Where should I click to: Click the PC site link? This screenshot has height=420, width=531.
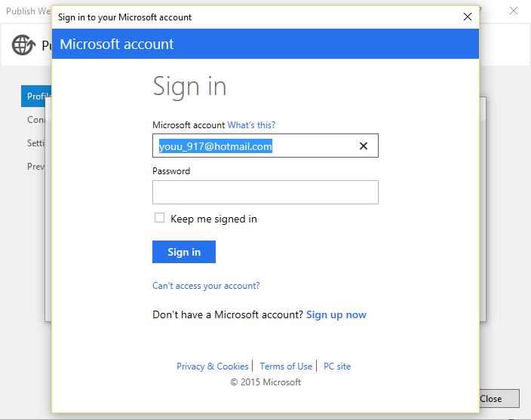[x=337, y=366]
